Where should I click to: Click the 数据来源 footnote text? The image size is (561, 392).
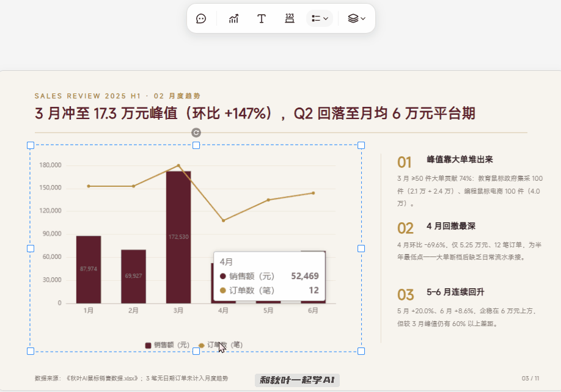pyautogui.click(x=131, y=379)
